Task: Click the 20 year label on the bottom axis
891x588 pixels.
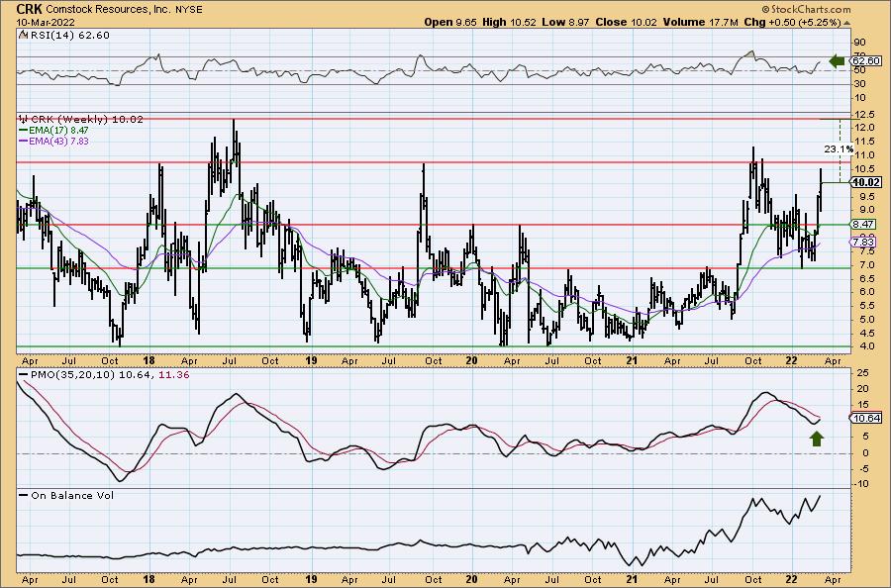Action: [471, 579]
